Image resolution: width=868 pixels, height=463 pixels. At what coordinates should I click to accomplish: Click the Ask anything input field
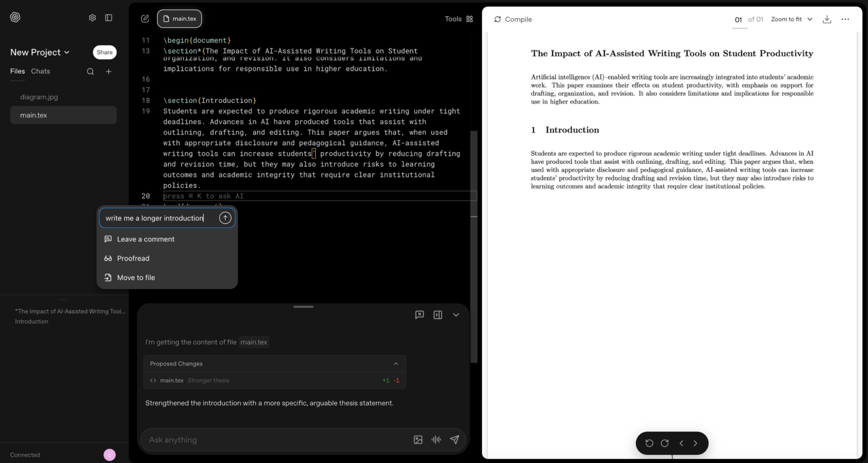coord(275,440)
